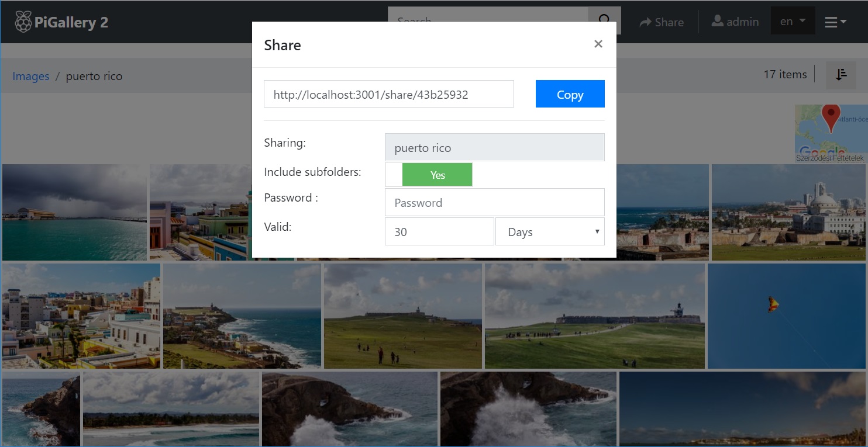Click the admin user icon

point(717,21)
